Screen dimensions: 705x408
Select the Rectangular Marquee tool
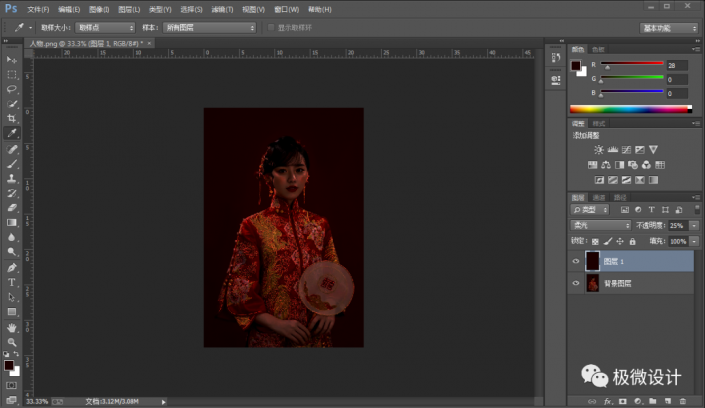point(12,75)
